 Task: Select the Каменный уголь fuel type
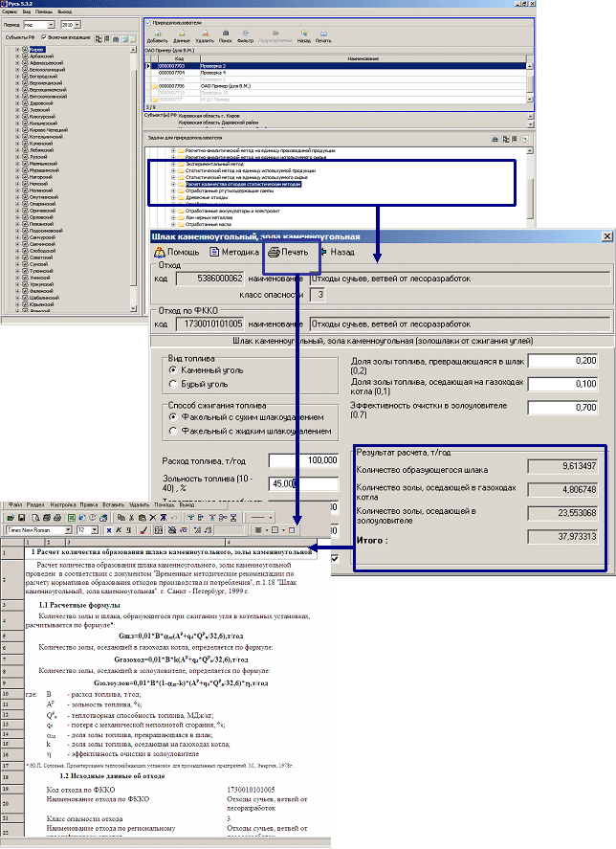coord(173,369)
